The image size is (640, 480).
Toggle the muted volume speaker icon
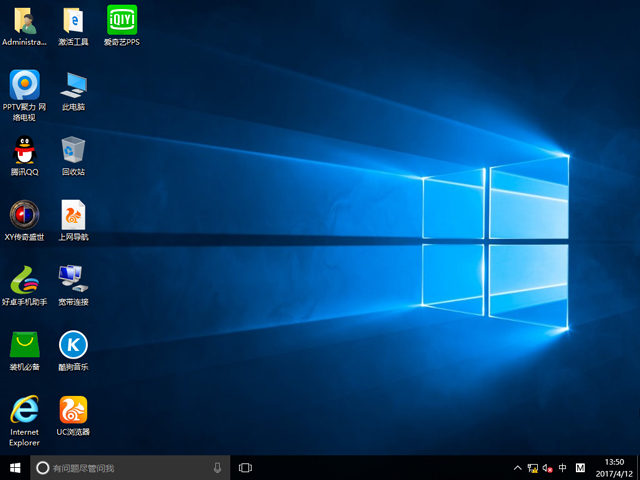[x=548, y=468]
